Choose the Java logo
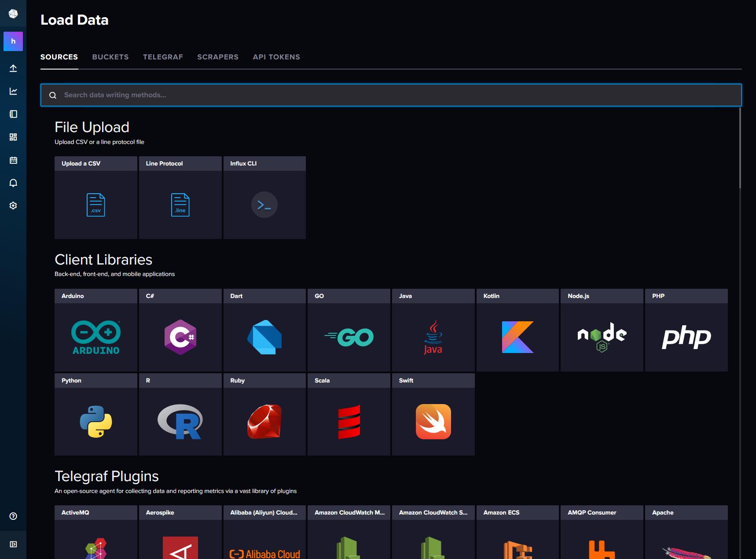This screenshot has height=559, width=756. tap(433, 337)
